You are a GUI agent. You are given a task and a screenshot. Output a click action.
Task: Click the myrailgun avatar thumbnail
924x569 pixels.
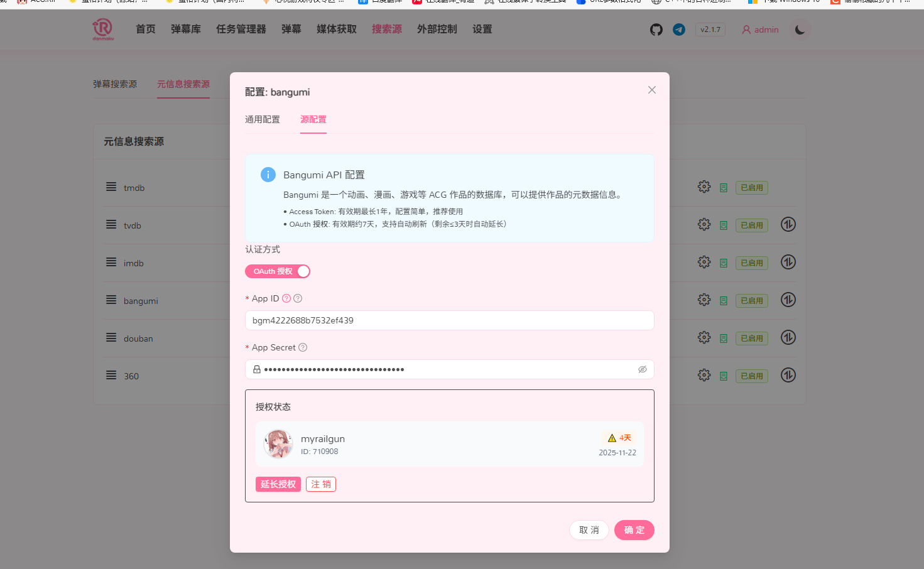tap(278, 444)
